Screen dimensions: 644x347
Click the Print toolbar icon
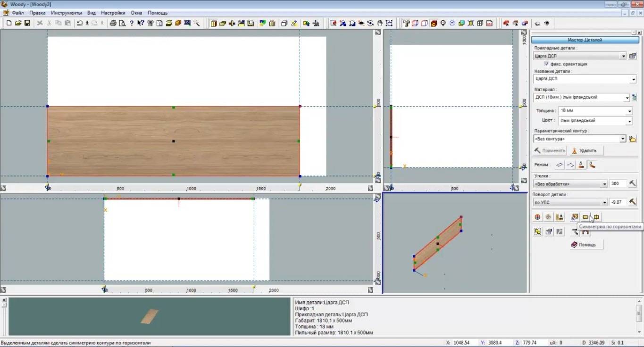[x=113, y=23]
